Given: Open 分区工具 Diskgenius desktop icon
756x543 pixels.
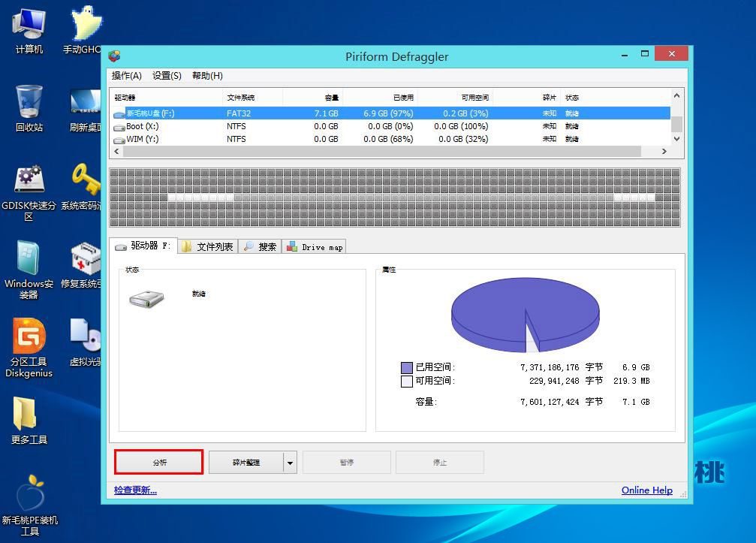Looking at the screenshot, I should [29, 347].
